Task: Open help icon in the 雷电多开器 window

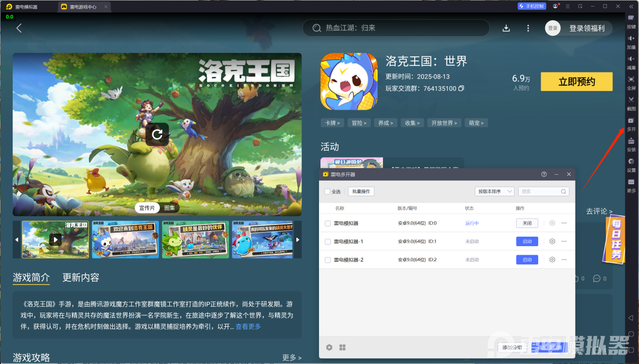Action: point(544,174)
